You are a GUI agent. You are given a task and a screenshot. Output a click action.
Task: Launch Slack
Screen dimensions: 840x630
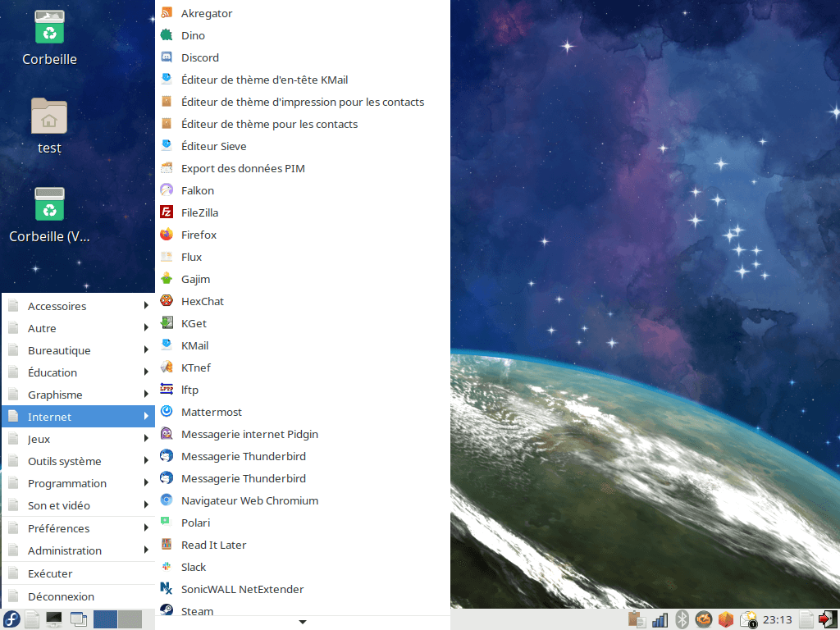coord(302,567)
